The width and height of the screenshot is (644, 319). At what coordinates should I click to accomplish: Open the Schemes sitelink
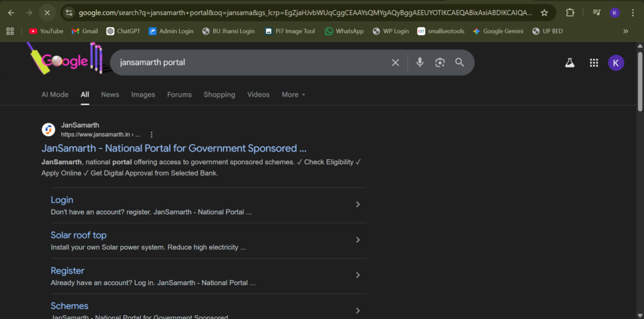tap(69, 306)
